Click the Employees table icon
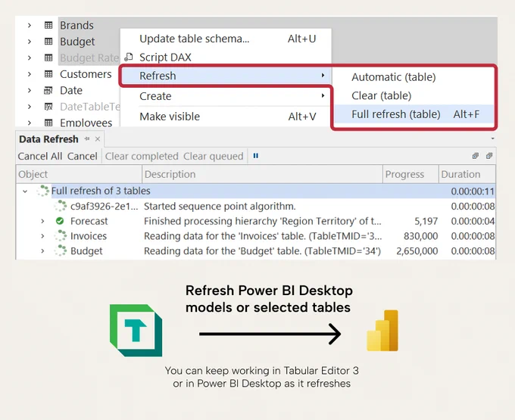 pyautogui.click(x=48, y=123)
